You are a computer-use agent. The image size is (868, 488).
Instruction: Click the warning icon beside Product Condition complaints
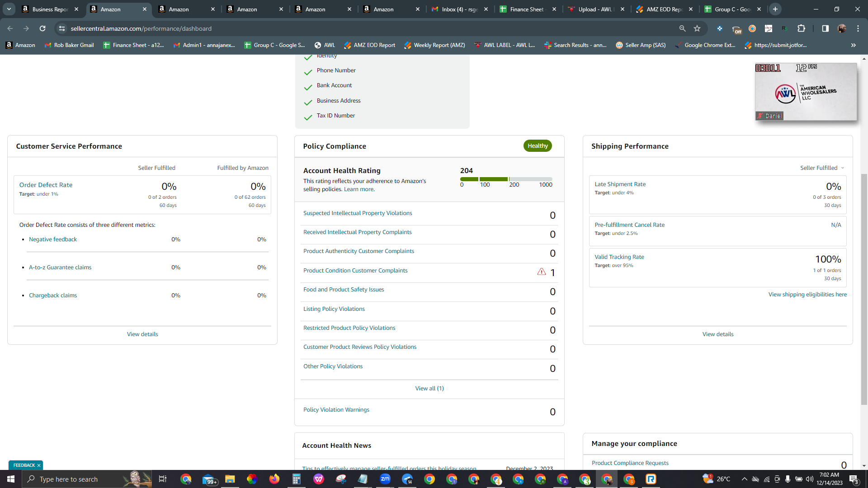click(x=541, y=272)
